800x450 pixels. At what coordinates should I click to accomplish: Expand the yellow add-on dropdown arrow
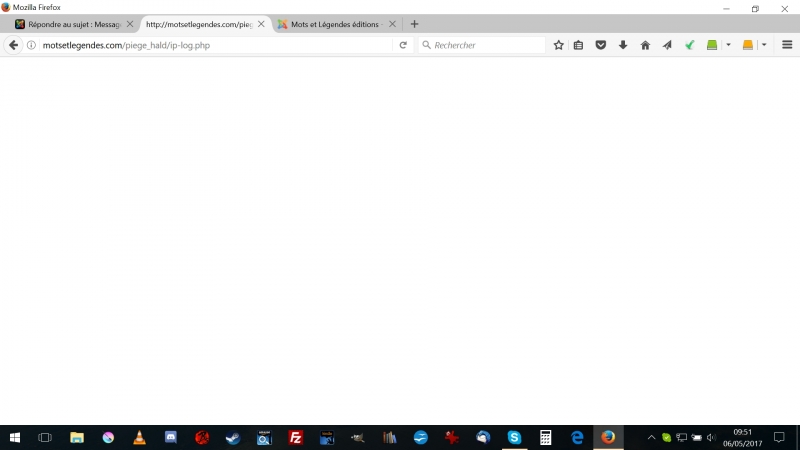click(x=764, y=45)
